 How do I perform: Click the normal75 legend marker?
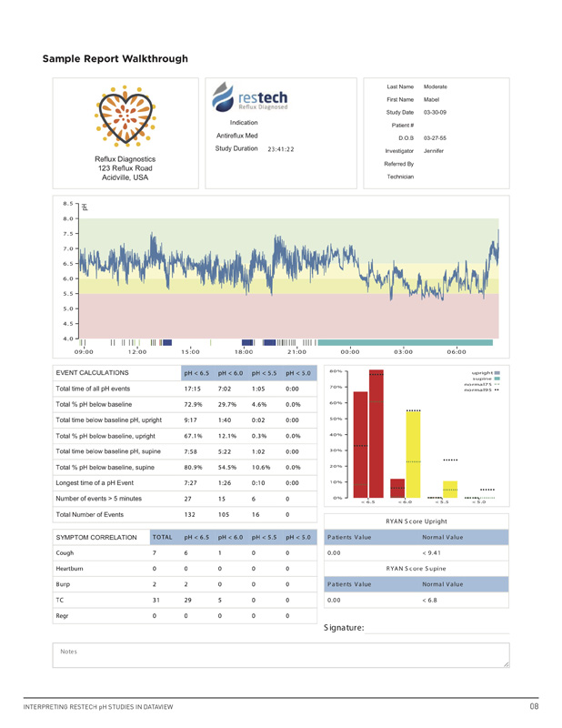point(497,384)
